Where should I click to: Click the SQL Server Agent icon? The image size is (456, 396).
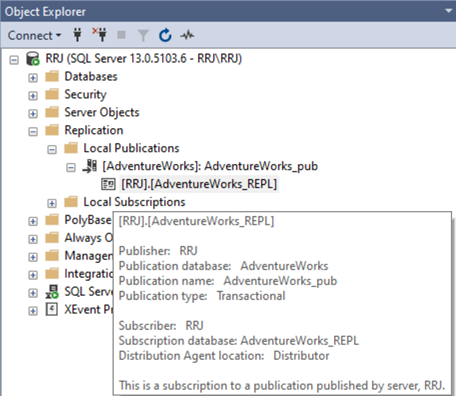(52, 292)
